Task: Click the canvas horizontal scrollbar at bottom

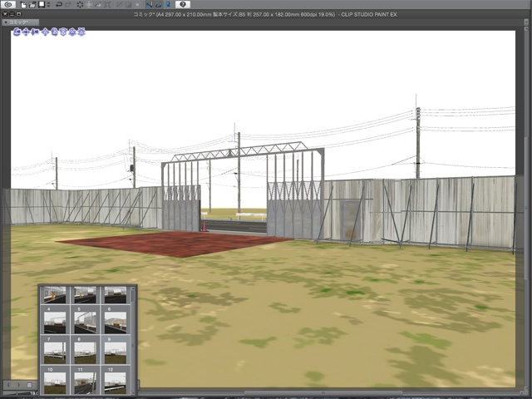Action: tap(323, 393)
